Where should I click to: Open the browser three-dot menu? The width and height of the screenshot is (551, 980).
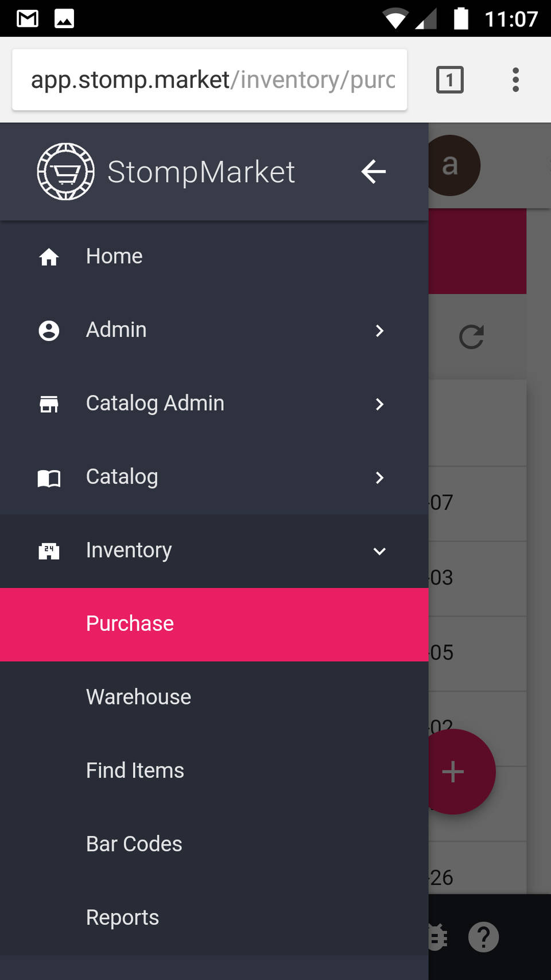tap(515, 80)
